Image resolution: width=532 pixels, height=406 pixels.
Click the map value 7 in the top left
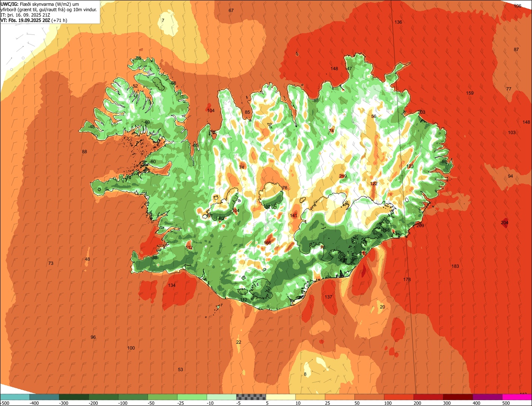click(x=163, y=20)
